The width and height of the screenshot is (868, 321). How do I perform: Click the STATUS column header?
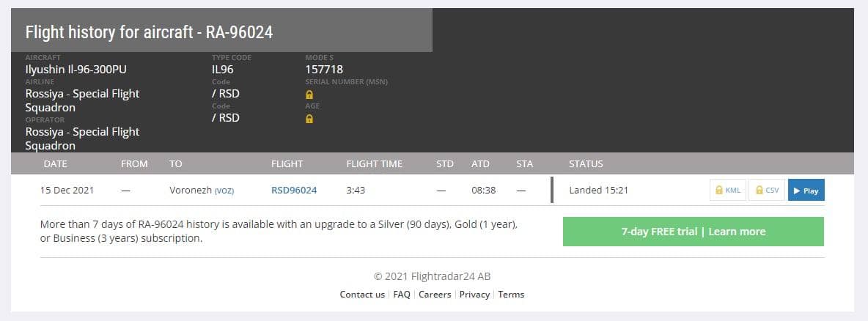[x=586, y=164]
